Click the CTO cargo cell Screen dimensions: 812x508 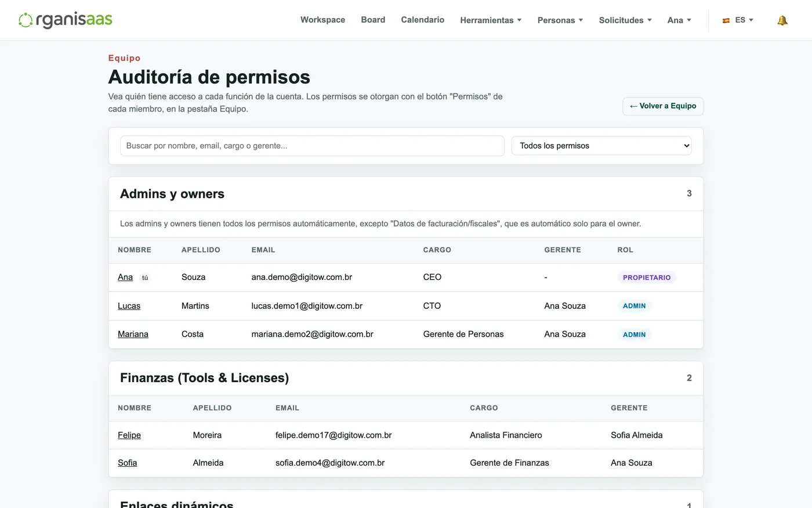coord(432,306)
